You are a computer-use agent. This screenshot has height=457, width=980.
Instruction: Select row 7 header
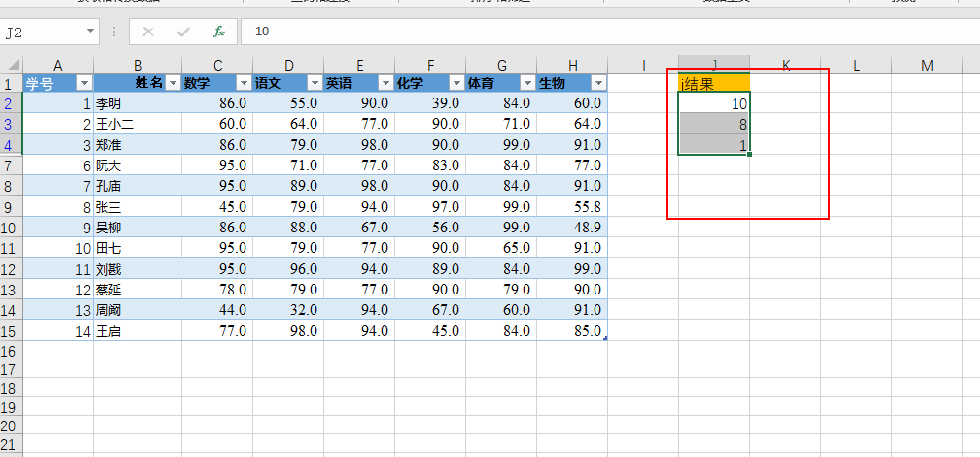(11, 165)
